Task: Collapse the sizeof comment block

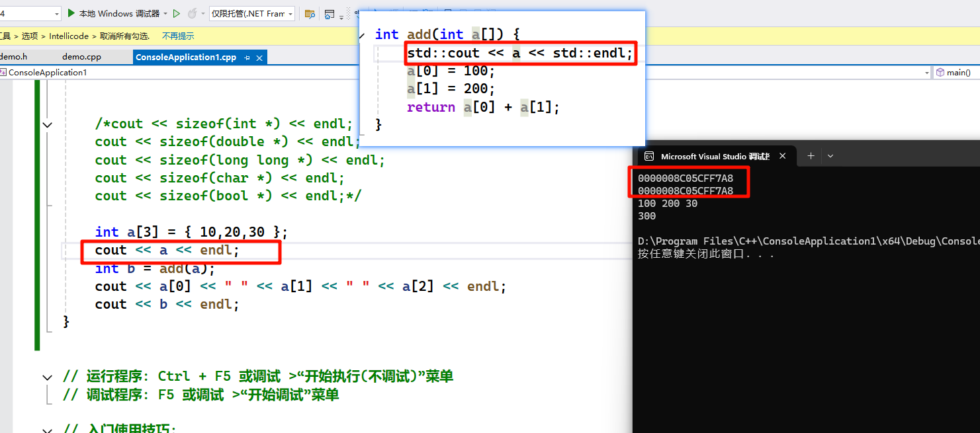Action: (48, 124)
